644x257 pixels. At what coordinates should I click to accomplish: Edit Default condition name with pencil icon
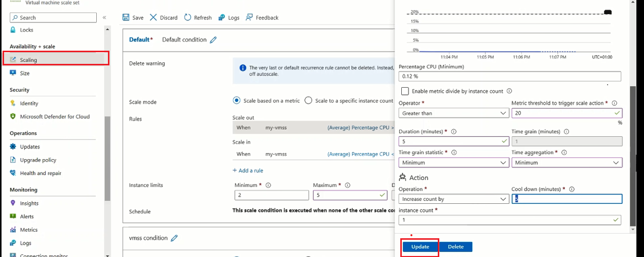tap(213, 40)
